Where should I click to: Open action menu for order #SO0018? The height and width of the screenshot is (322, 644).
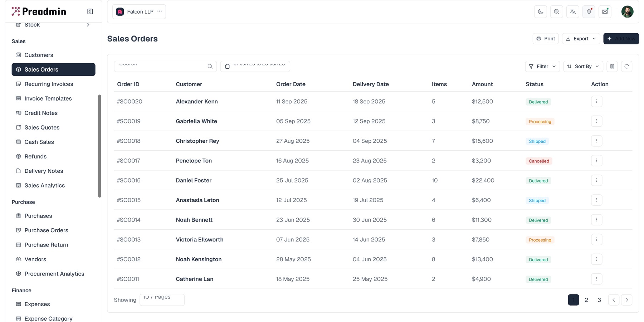(597, 141)
